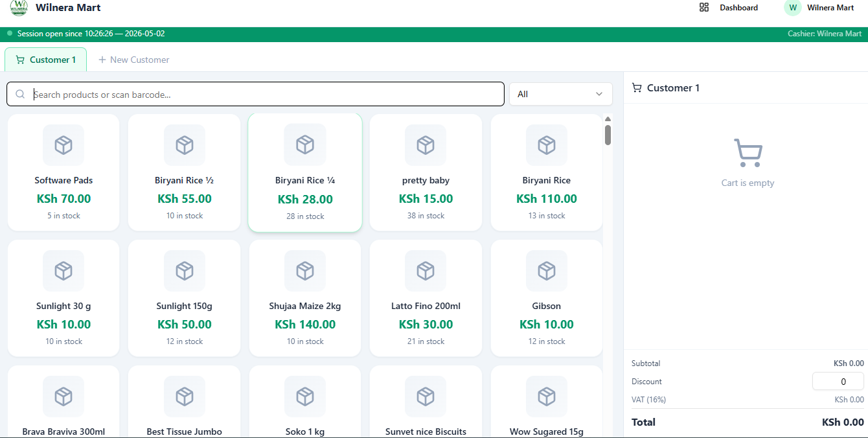Viewport: 868px width, 438px height.
Task: Click the Sunlight 30 g product name
Action: pos(63,306)
